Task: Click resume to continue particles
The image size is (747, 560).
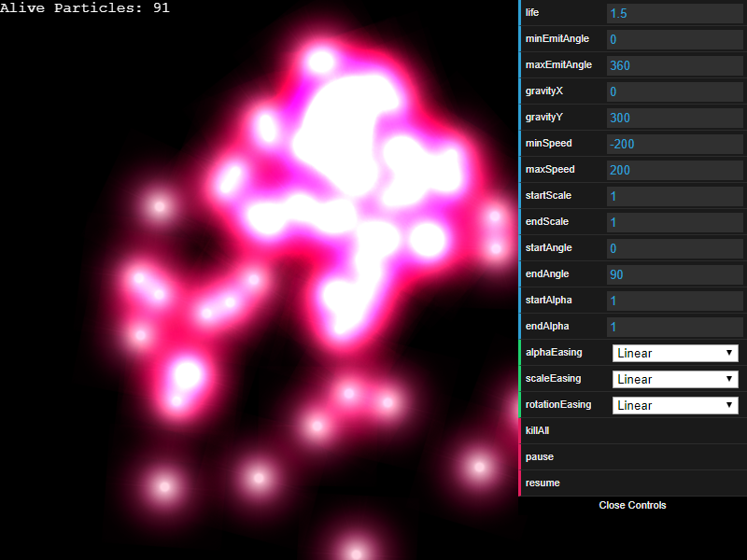Action: click(543, 483)
